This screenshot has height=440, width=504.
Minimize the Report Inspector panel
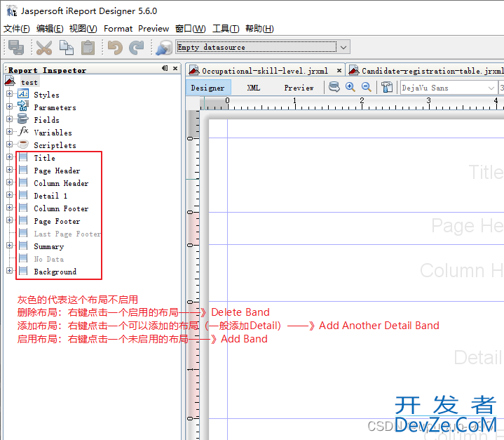click(165, 68)
